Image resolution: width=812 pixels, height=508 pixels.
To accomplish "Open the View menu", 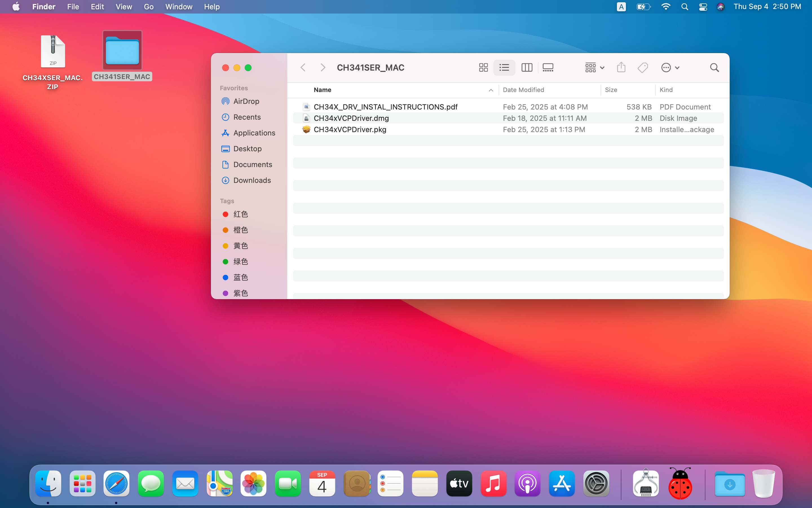I will point(124,7).
